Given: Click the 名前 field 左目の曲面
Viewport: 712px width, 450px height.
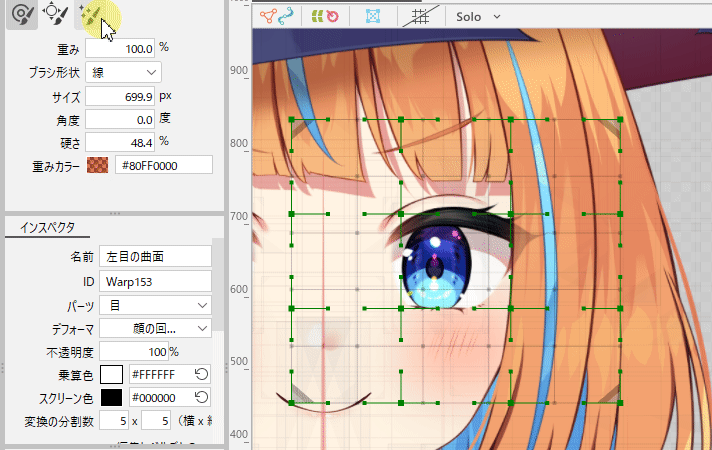Looking at the screenshot, I should click(155, 257).
